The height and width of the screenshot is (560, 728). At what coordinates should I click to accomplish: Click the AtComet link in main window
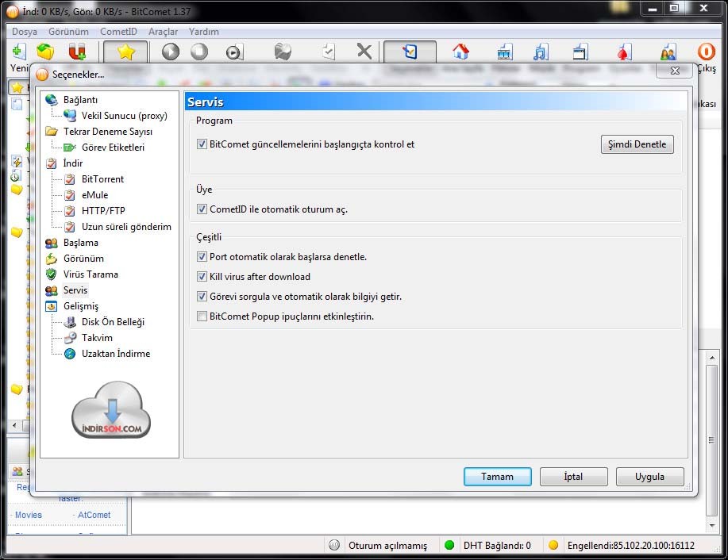[94, 515]
